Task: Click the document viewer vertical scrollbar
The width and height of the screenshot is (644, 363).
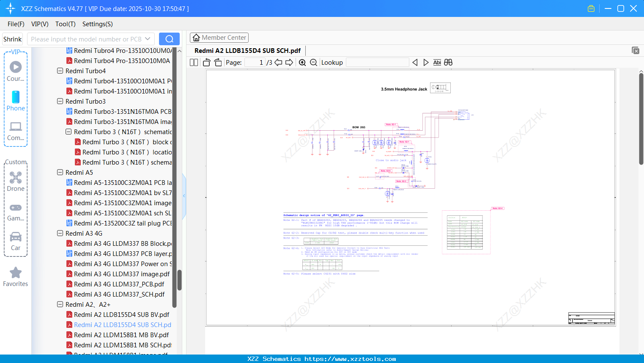Action: [x=641, y=118]
